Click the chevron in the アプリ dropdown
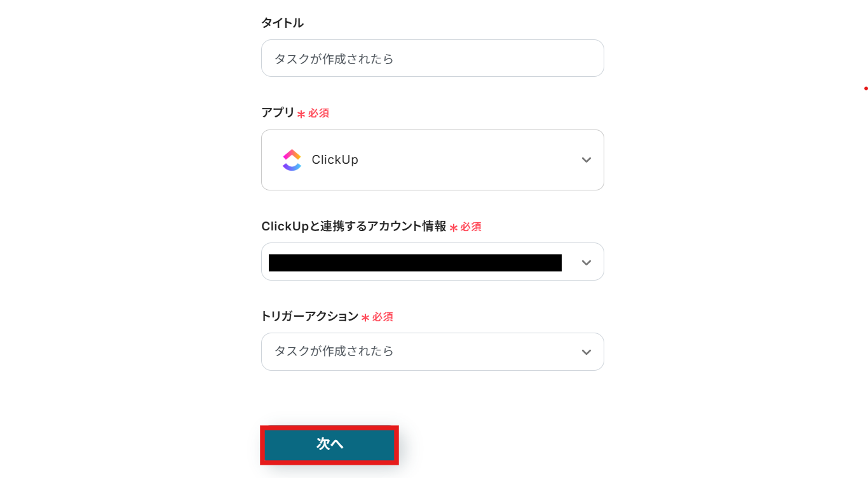 tap(587, 160)
